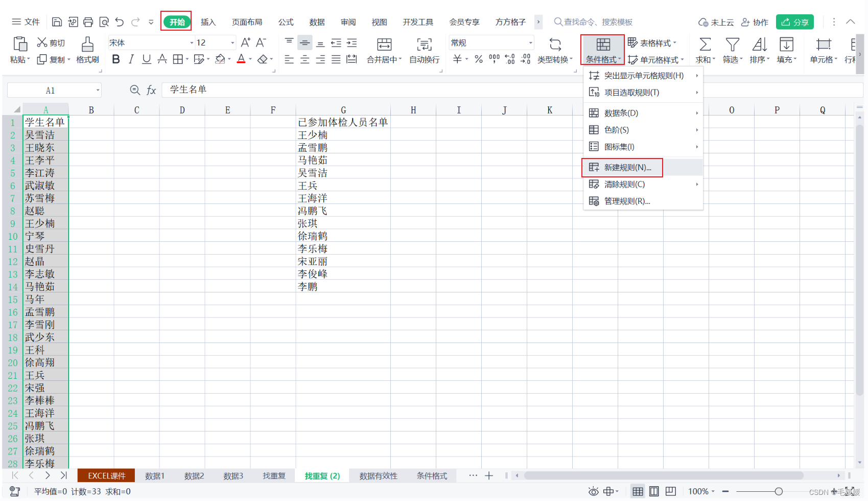
Task: Open the 文件 file menu button
Action: (26, 22)
